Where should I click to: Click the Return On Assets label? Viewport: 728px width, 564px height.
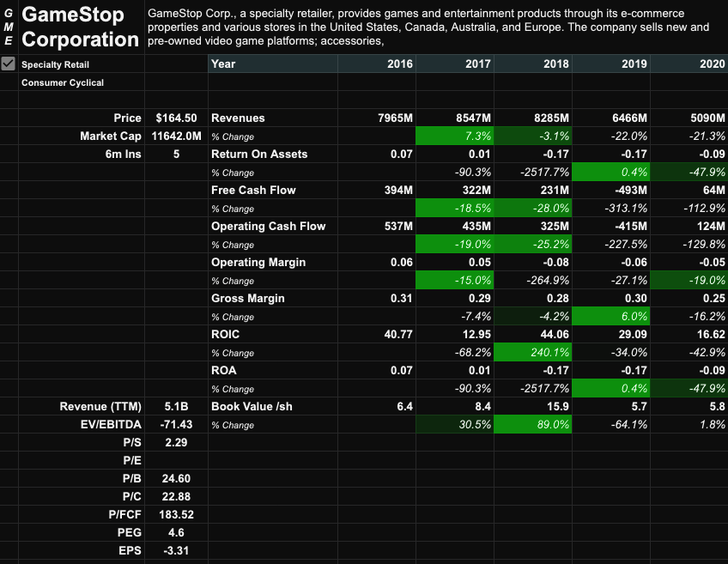pos(272,155)
